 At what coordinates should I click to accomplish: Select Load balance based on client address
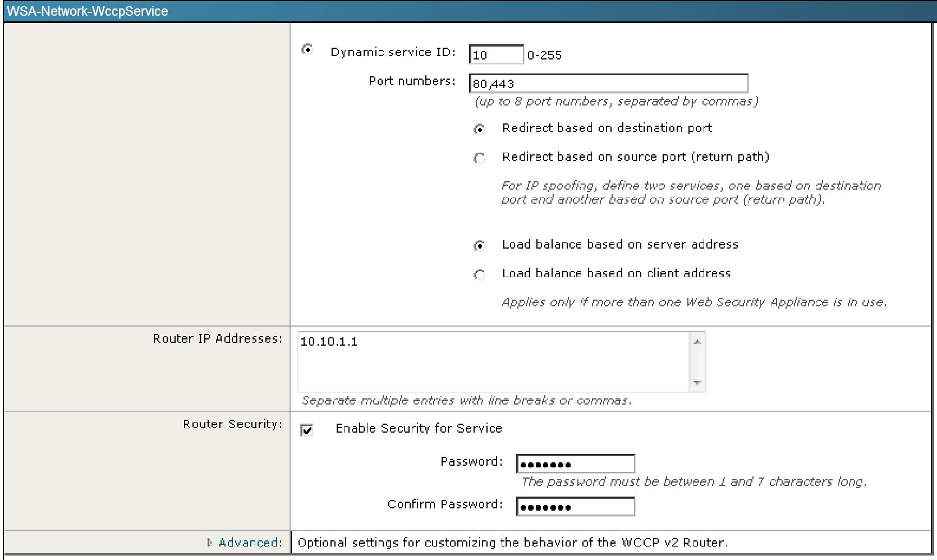pyautogui.click(x=479, y=274)
